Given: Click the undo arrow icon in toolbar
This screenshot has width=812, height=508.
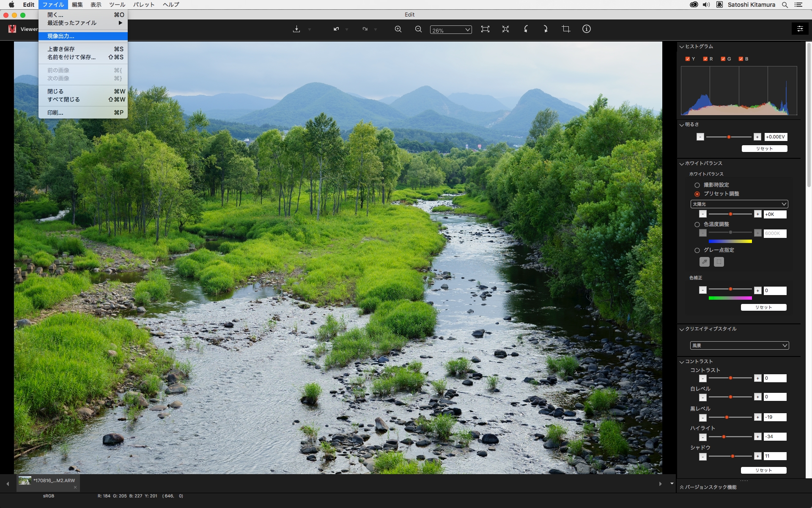Looking at the screenshot, I should 336,29.
